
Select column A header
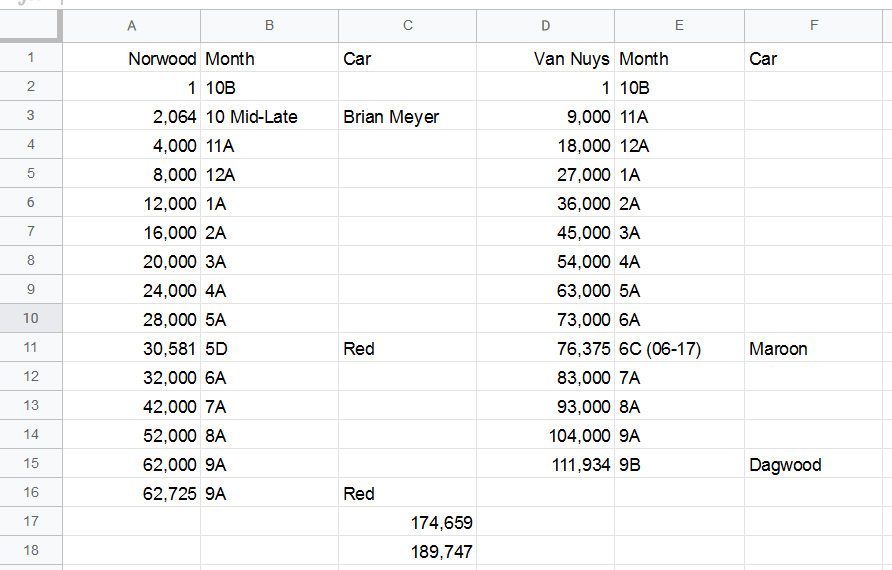click(132, 26)
